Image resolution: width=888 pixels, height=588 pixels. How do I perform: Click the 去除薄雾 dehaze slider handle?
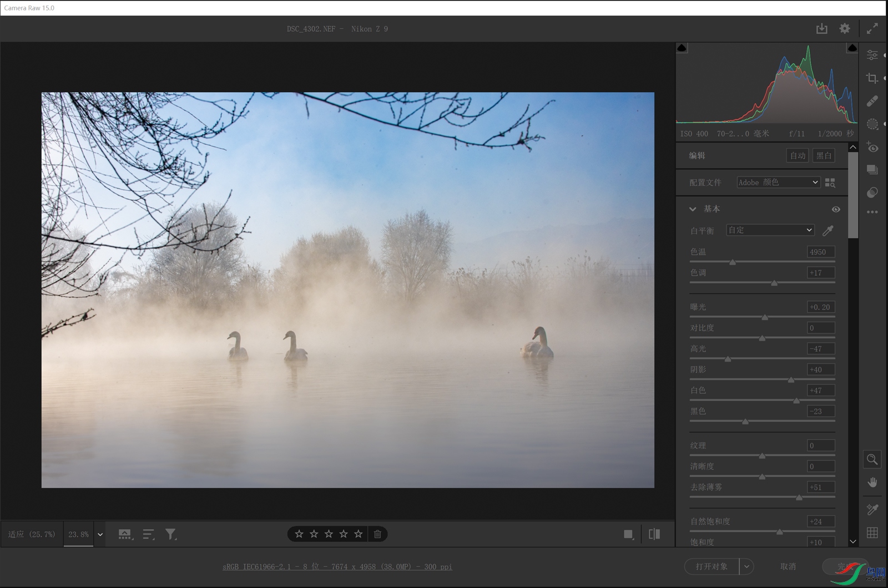pyautogui.click(x=799, y=498)
